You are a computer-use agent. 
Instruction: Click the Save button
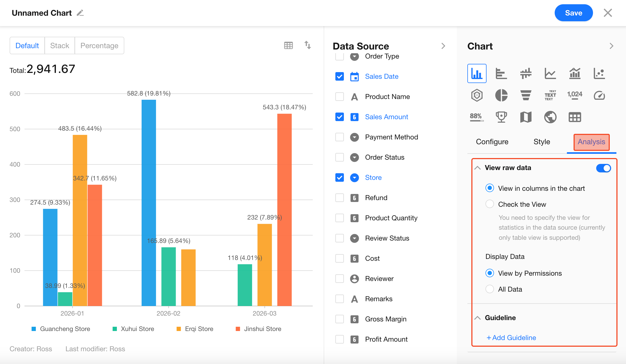point(573,13)
